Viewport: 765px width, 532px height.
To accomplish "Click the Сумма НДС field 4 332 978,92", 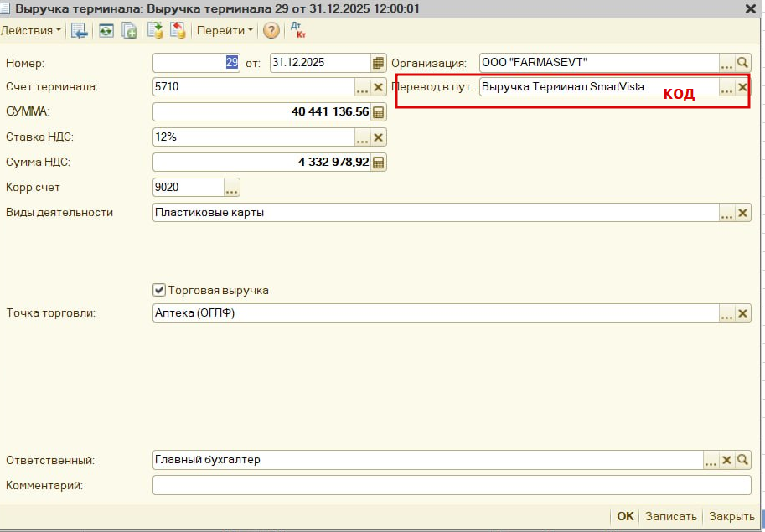I will 261,163.
